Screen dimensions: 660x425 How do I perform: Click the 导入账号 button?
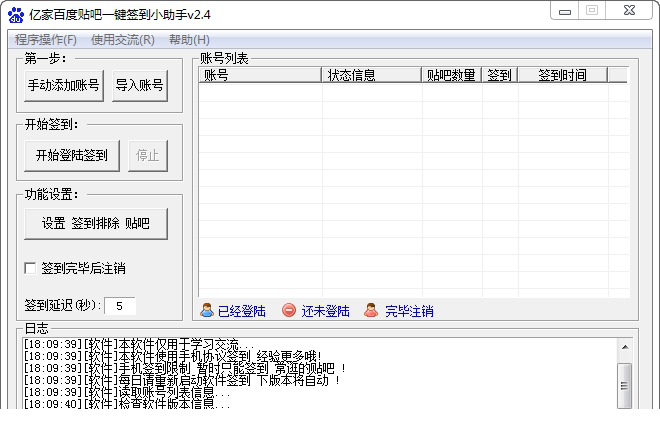(x=140, y=86)
